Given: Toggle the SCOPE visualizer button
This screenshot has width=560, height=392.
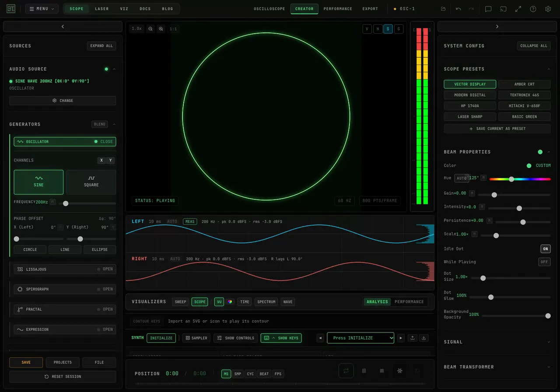Looking at the screenshot, I should point(200,302).
